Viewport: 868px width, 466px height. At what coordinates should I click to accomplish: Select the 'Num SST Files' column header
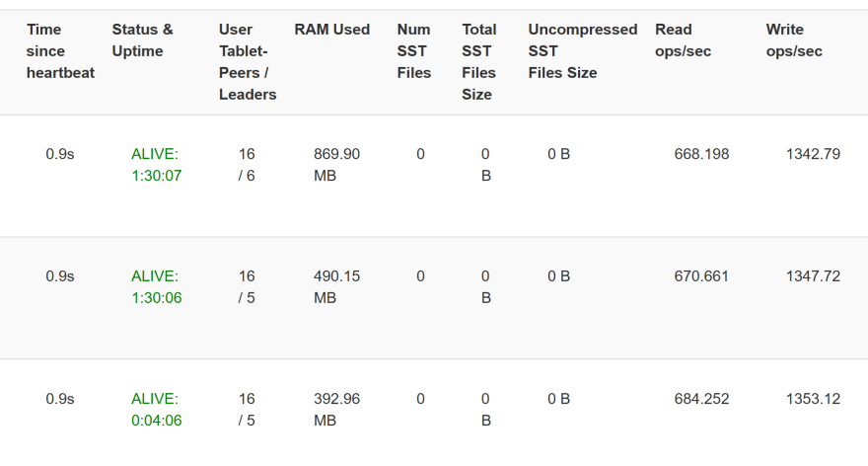413,51
